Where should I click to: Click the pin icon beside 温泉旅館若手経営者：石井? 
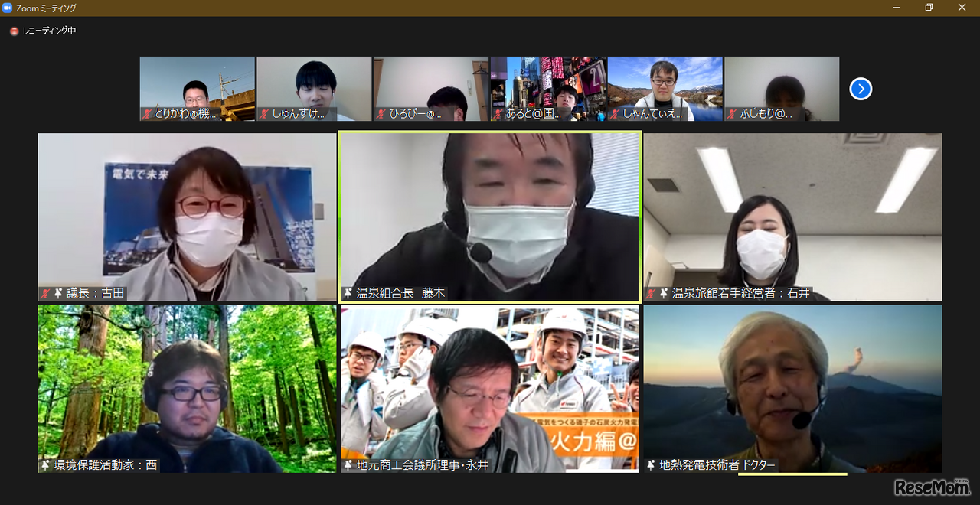coord(663,293)
